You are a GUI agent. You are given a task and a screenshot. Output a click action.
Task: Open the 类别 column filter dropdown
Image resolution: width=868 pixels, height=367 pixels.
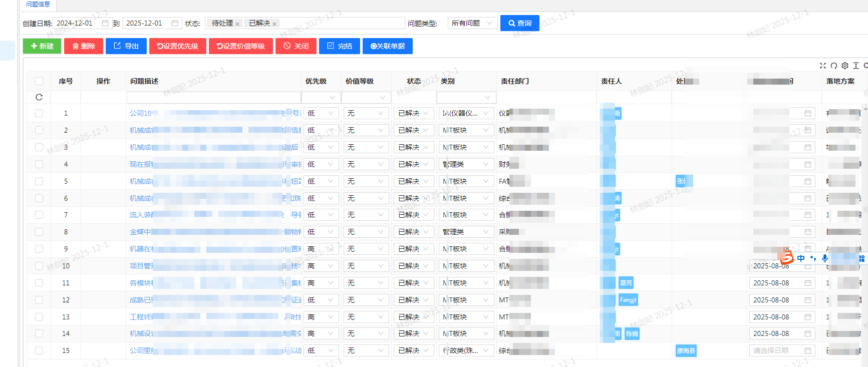pyautogui.click(x=466, y=97)
